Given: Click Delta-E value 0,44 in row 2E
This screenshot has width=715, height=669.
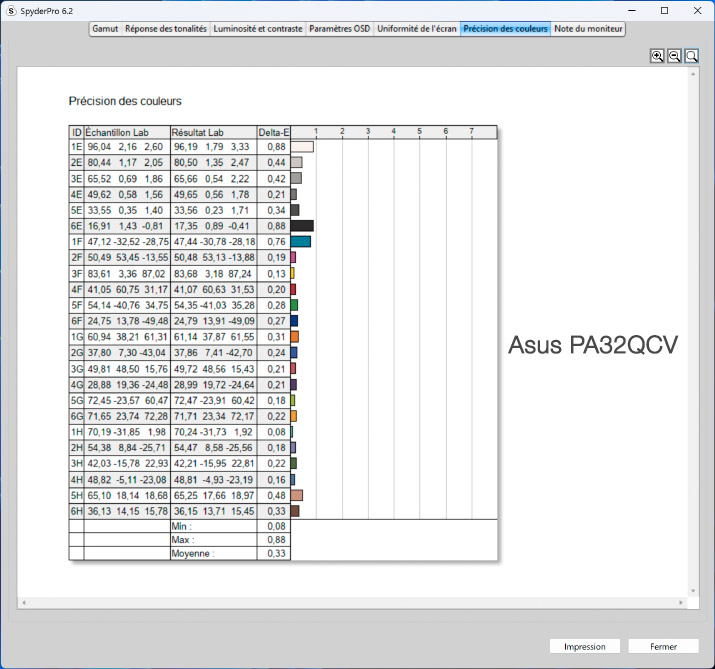Looking at the screenshot, I should pyautogui.click(x=274, y=163).
